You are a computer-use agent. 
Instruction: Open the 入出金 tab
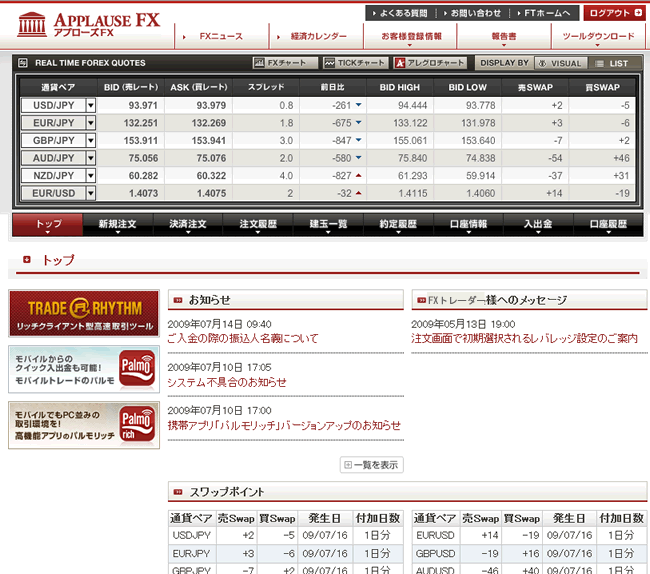click(538, 225)
